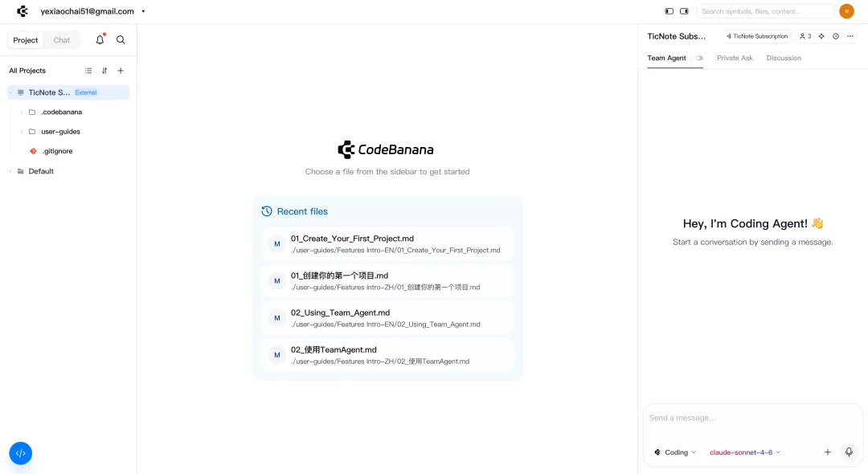Click the plus attachment icon in chat
Image resolution: width=868 pixels, height=474 pixels.
click(828, 452)
